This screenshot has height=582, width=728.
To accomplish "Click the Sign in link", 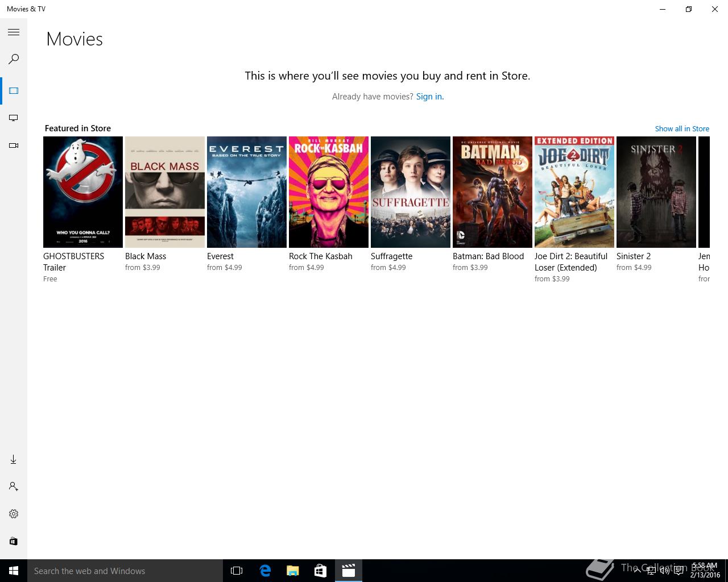I will coord(430,97).
